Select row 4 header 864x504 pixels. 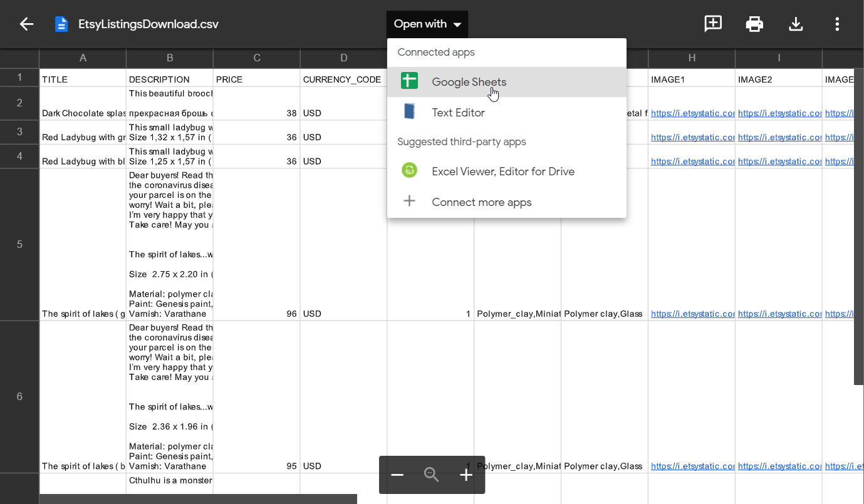click(19, 156)
